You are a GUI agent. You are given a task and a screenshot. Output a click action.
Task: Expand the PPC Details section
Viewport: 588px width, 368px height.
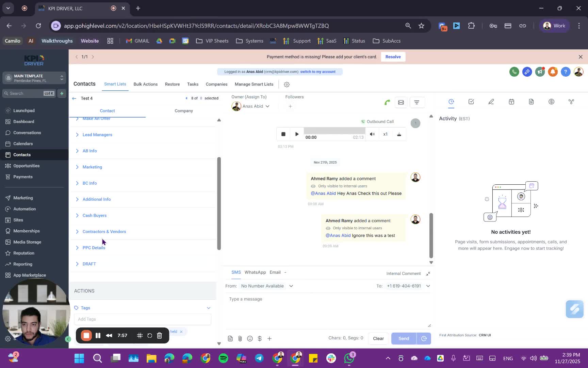pos(94,248)
